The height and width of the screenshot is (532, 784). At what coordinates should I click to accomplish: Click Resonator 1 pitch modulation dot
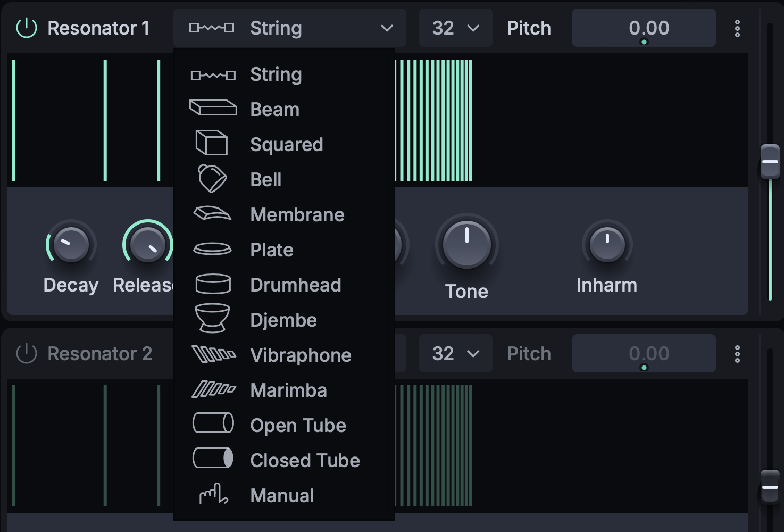tap(644, 42)
